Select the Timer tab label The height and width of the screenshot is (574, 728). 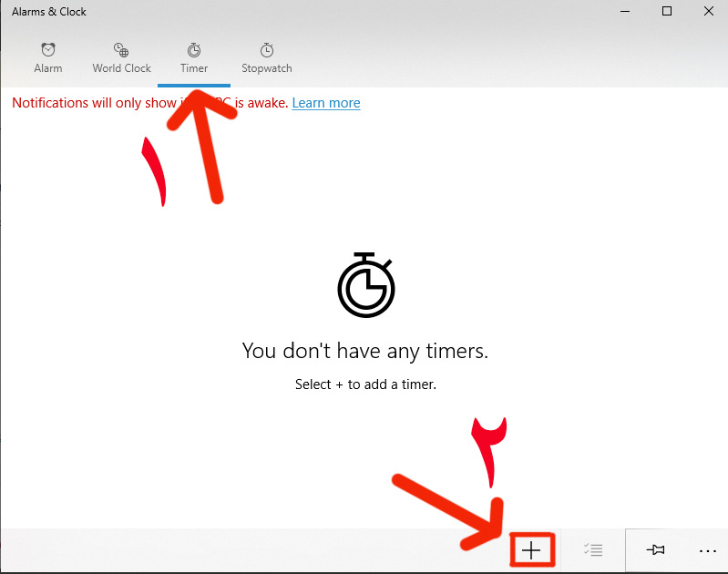pyautogui.click(x=194, y=68)
